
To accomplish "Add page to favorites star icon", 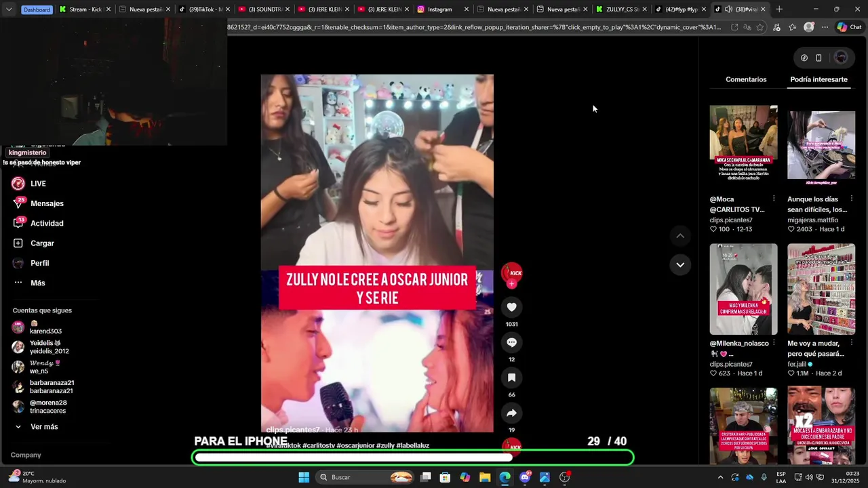I will click(x=760, y=27).
